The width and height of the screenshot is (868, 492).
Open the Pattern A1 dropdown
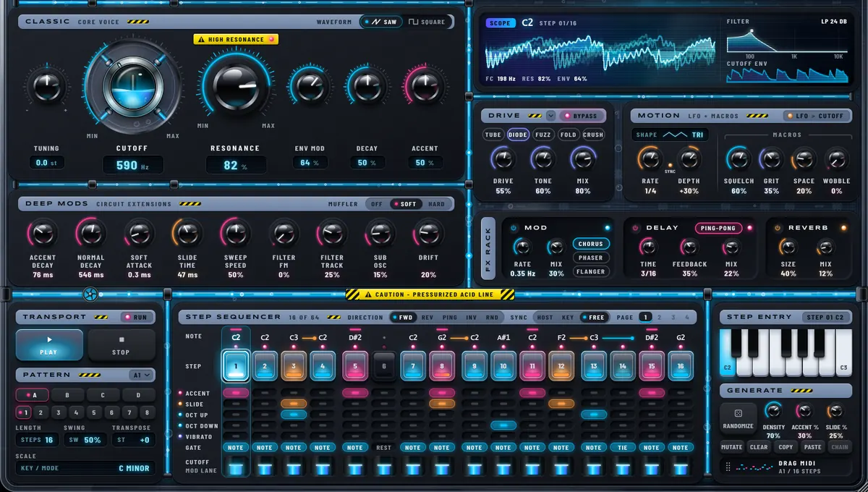(x=142, y=375)
